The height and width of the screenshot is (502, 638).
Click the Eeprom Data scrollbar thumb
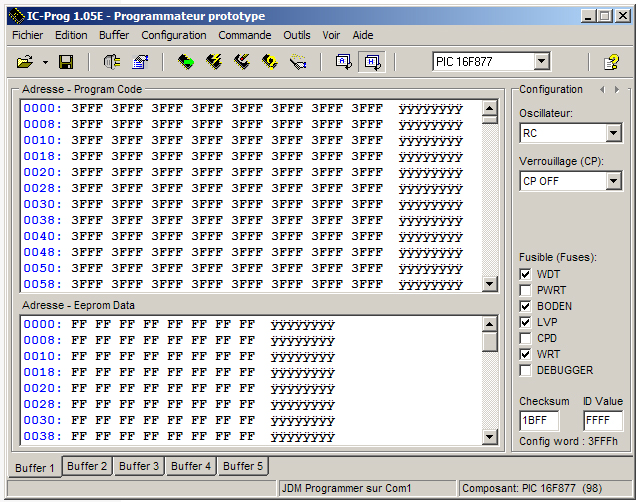(x=489, y=342)
